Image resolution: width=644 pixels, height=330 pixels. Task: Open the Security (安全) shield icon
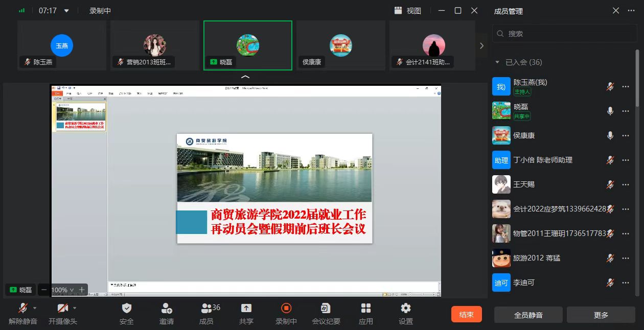tap(126, 309)
